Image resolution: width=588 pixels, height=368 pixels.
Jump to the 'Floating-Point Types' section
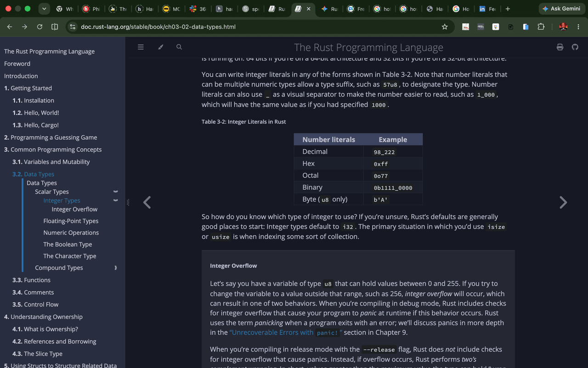[71, 221]
